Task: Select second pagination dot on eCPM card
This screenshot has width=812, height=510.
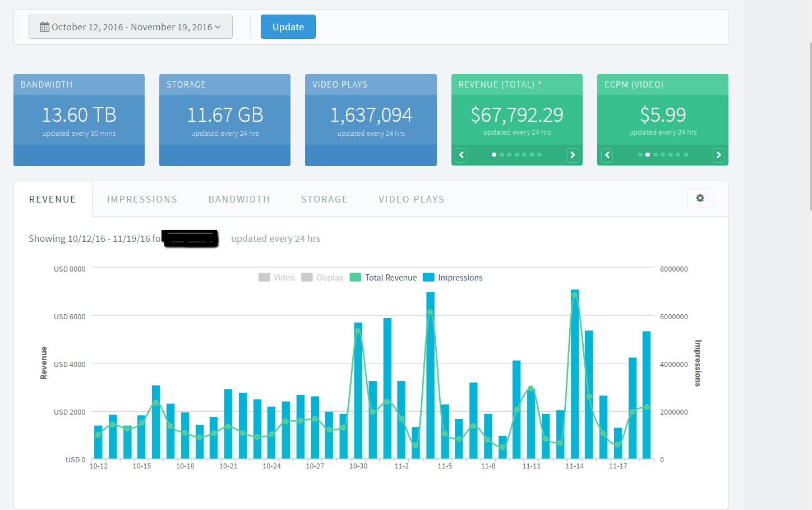Action: 648,154
